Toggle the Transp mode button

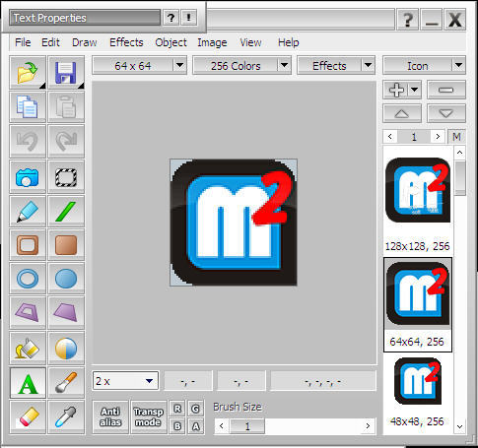pos(148,416)
